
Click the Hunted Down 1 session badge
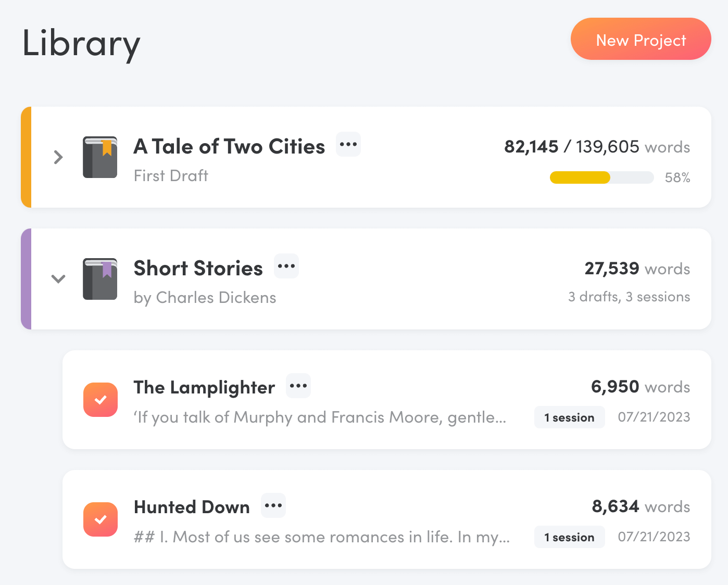tap(569, 537)
